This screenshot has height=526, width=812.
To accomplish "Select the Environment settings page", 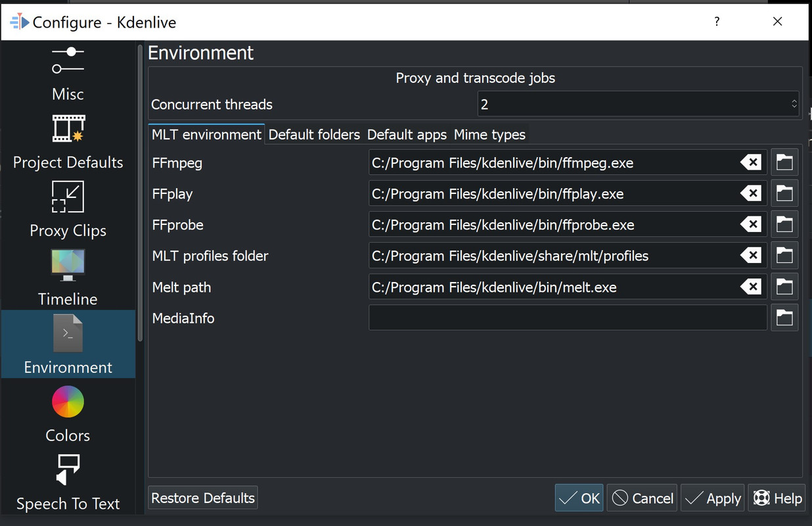I will [68, 344].
